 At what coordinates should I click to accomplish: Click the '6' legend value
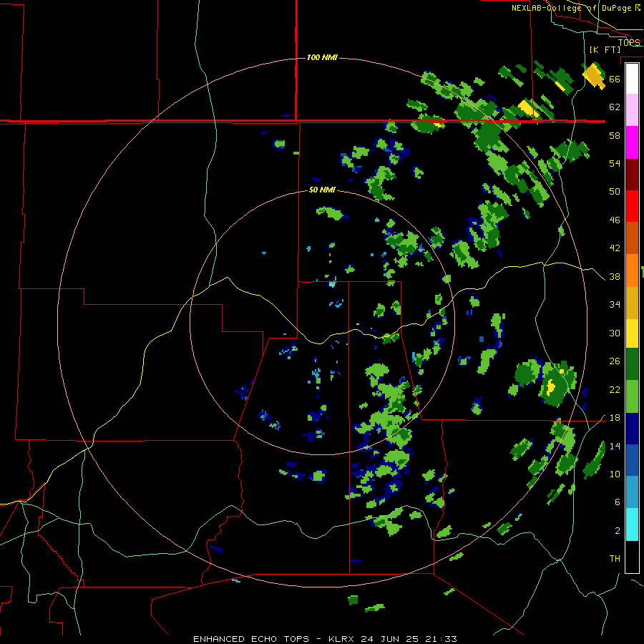(617, 502)
